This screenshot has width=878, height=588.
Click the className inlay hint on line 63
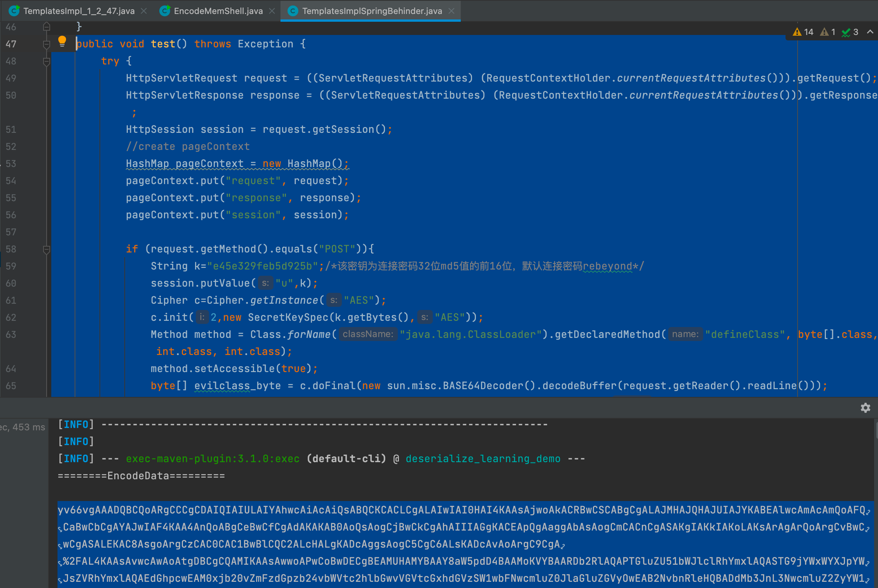point(368,334)
